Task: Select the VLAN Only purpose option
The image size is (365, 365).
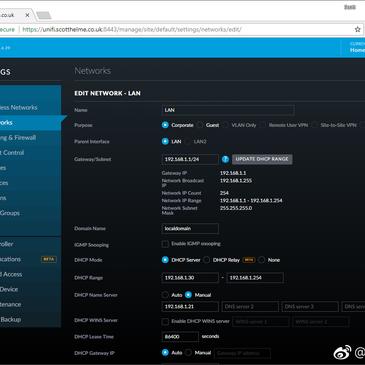Action: click(225, 125)
